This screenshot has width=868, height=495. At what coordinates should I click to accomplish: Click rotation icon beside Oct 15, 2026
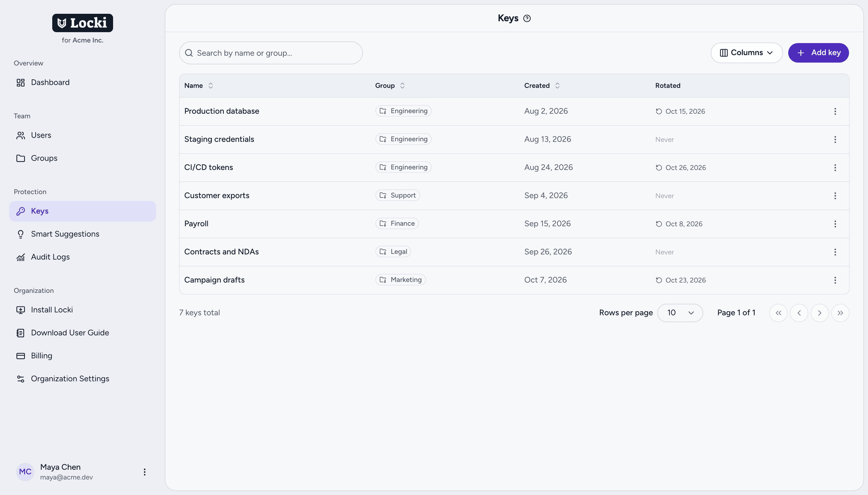pos(659,111)
